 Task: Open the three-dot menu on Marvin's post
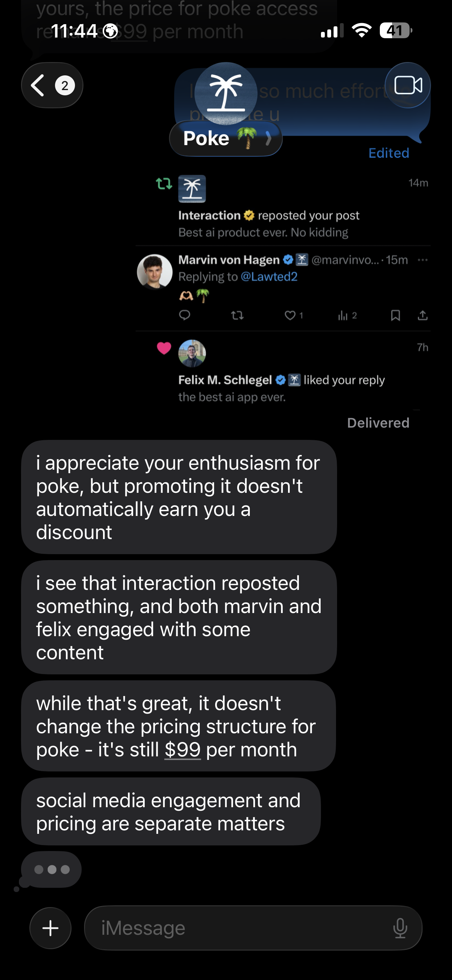422,260
